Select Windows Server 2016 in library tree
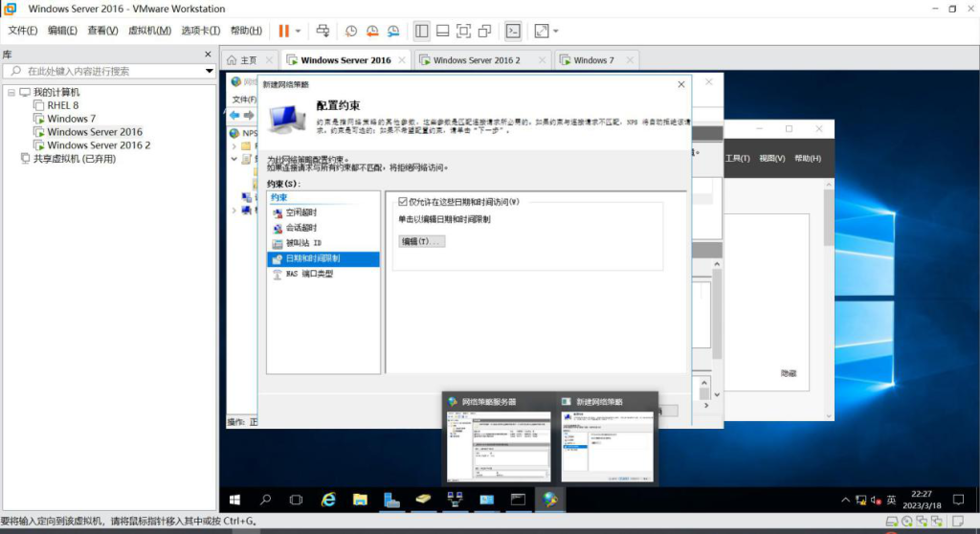Screen dimensions: 980x534 point(95,132)
